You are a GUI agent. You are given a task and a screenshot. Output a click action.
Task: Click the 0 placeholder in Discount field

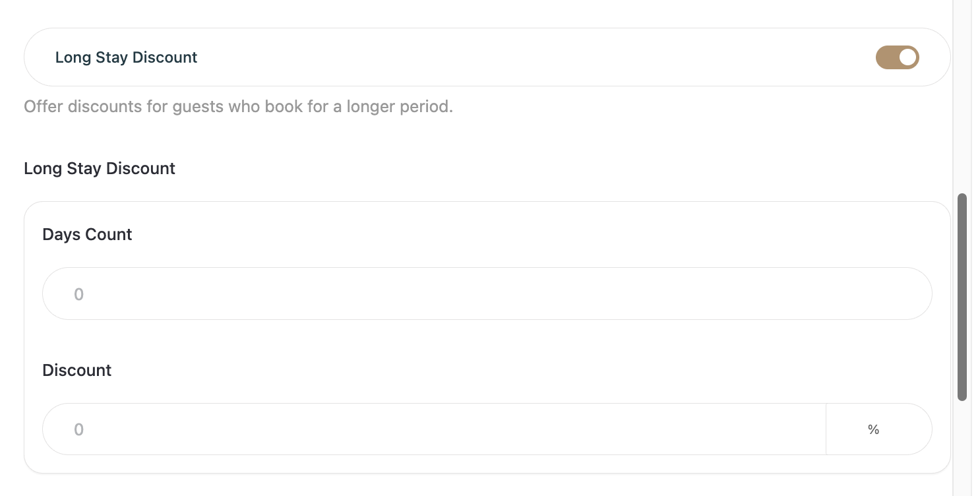pos(78,430)
